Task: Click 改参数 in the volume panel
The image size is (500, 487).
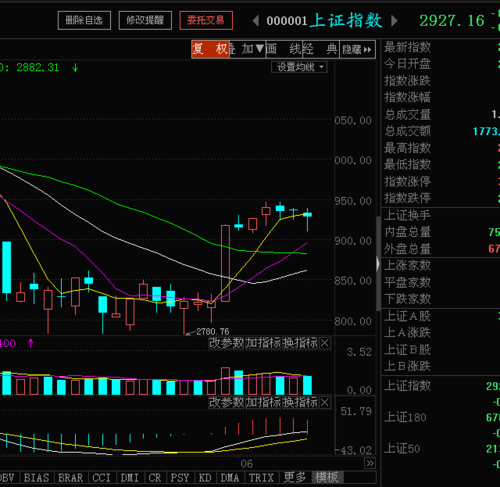Action: pyautogui.click(x=226, y=343)
